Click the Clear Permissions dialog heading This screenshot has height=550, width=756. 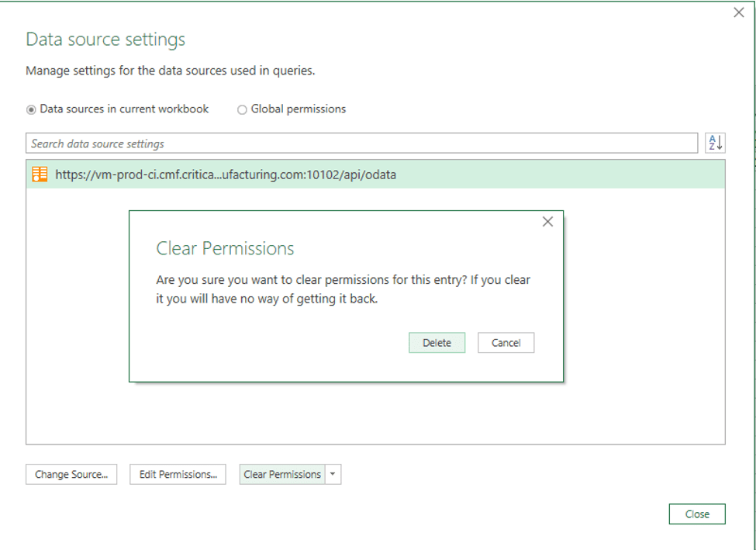[225, 248]
